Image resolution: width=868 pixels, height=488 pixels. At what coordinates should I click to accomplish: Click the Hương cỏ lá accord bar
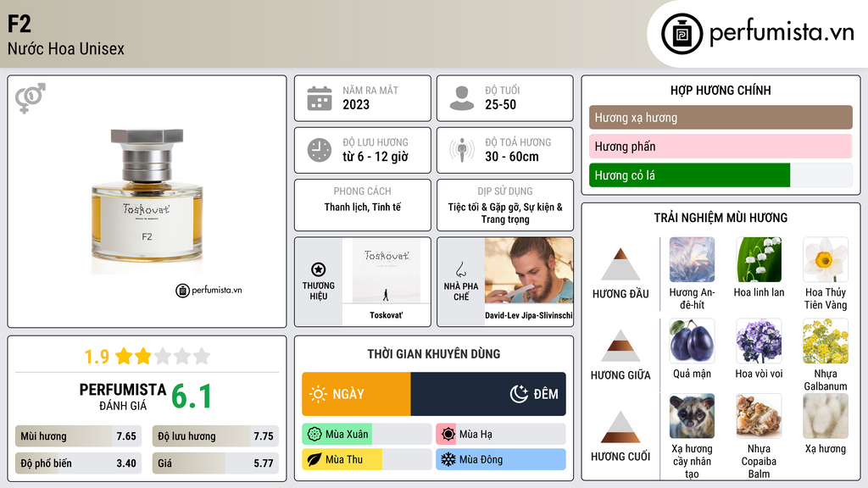721,175
